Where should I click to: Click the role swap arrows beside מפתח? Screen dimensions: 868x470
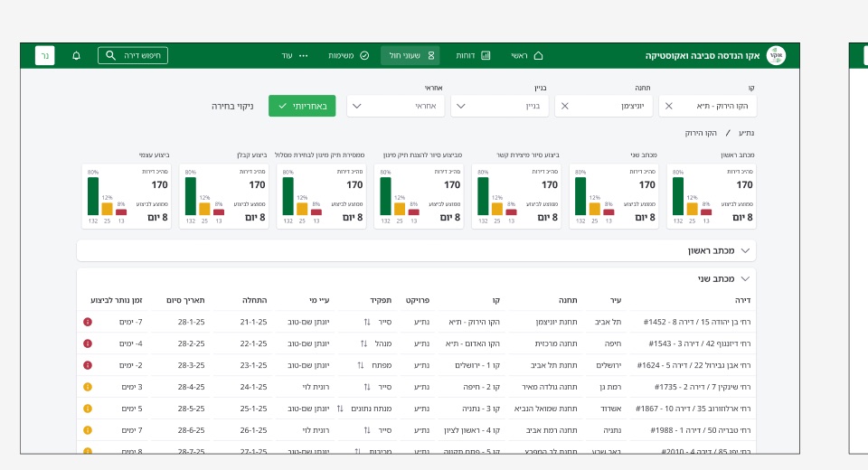click(361, 365)
